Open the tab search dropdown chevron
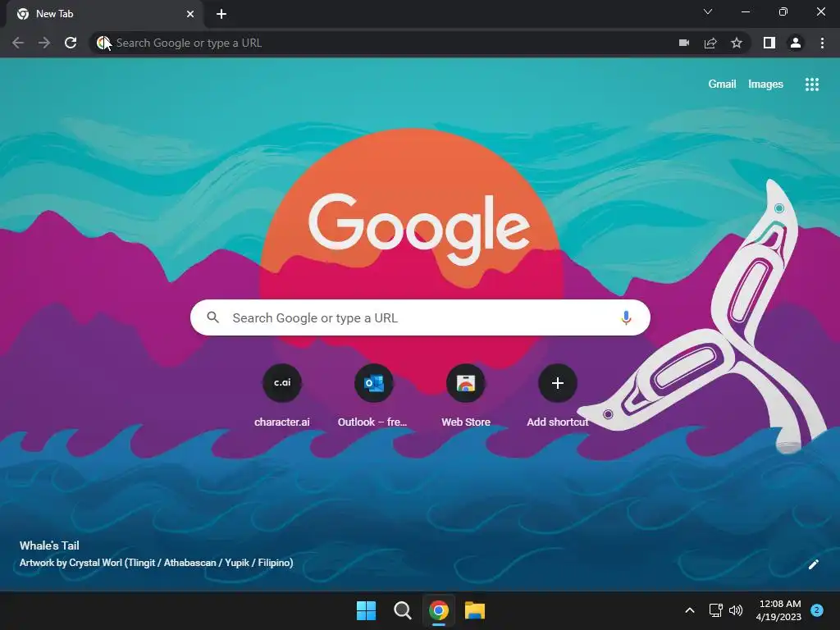This screenshot has height=630, width=840. (x=708, y=11)
